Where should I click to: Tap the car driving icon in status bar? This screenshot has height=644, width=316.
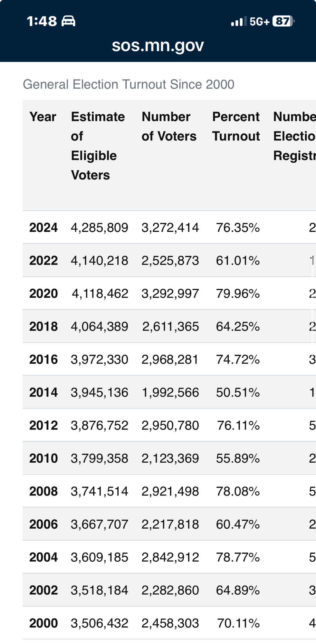click(x=68, y=21)
